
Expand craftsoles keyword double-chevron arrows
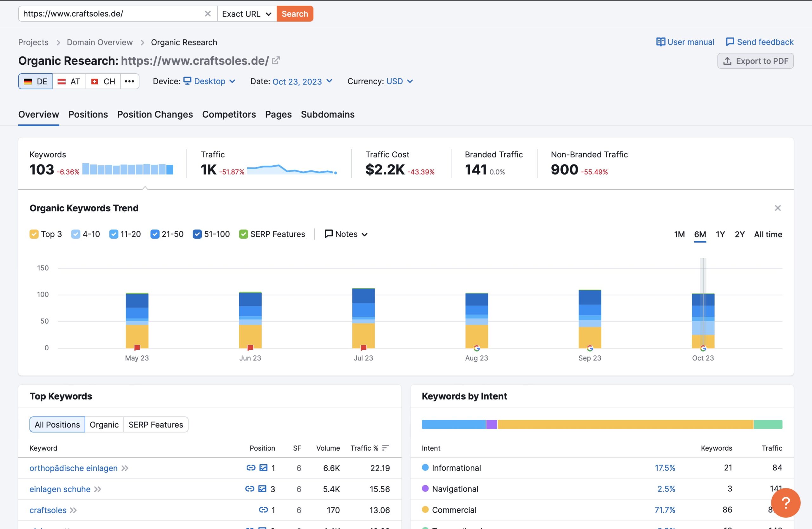click(x=73, y=510)
